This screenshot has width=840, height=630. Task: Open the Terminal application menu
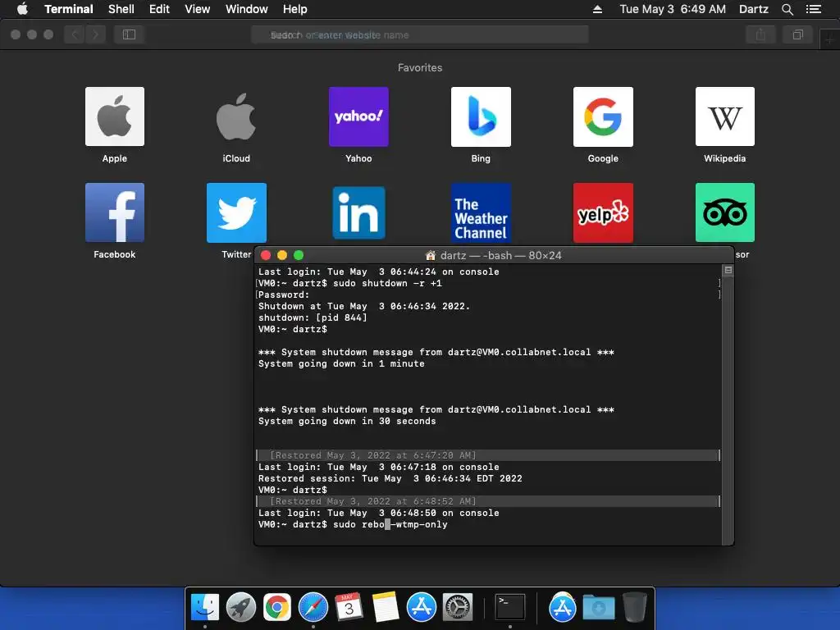69,9
